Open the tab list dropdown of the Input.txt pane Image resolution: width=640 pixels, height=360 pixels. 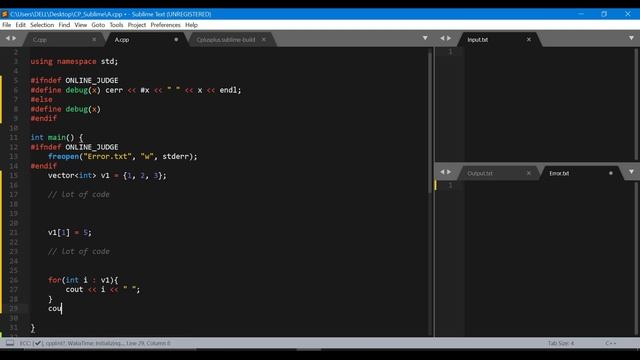(x=631, y=38)
